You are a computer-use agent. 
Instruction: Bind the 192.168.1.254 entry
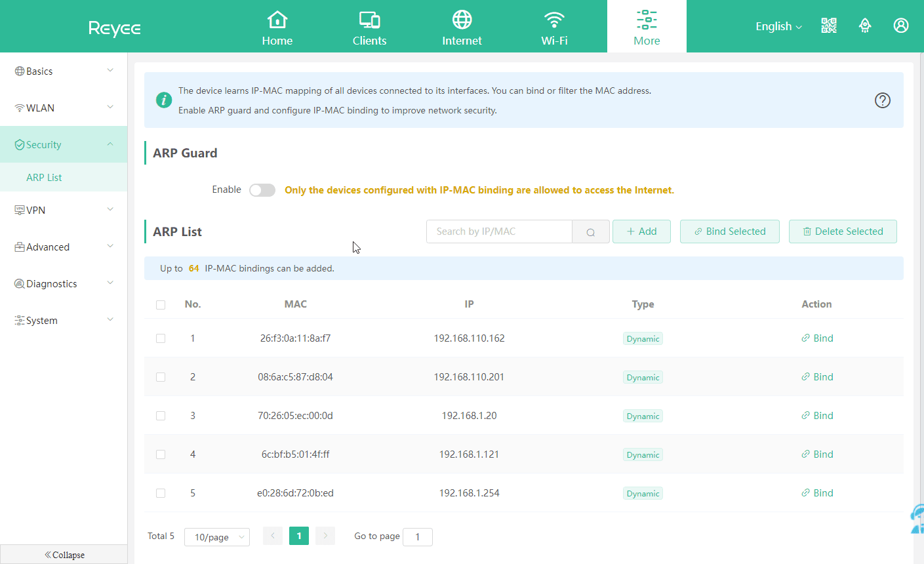point(817,493)
